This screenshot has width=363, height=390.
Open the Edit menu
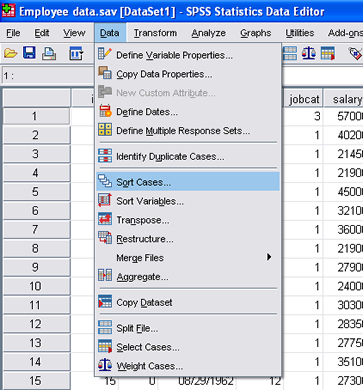pos(42,33)
